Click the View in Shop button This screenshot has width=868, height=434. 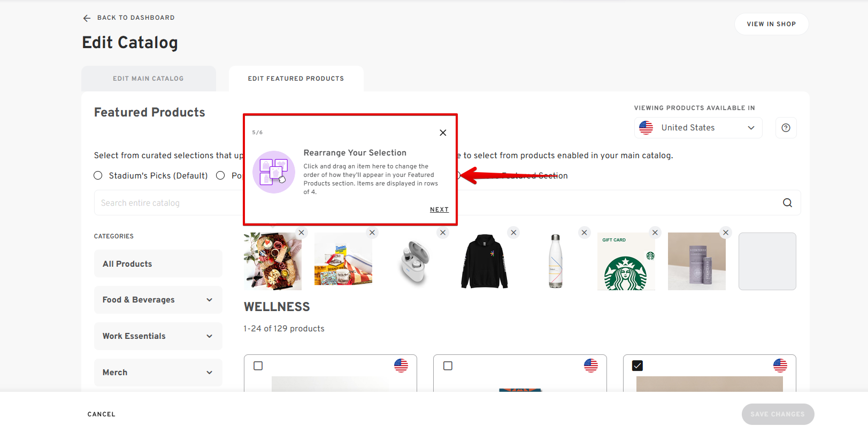[771, 24]
